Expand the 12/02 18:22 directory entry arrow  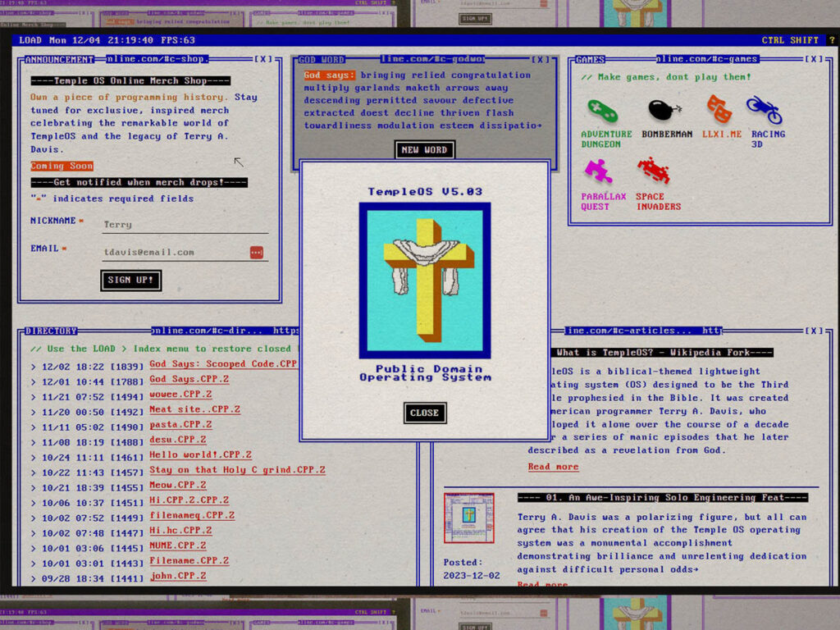click(x=33, y=367)
